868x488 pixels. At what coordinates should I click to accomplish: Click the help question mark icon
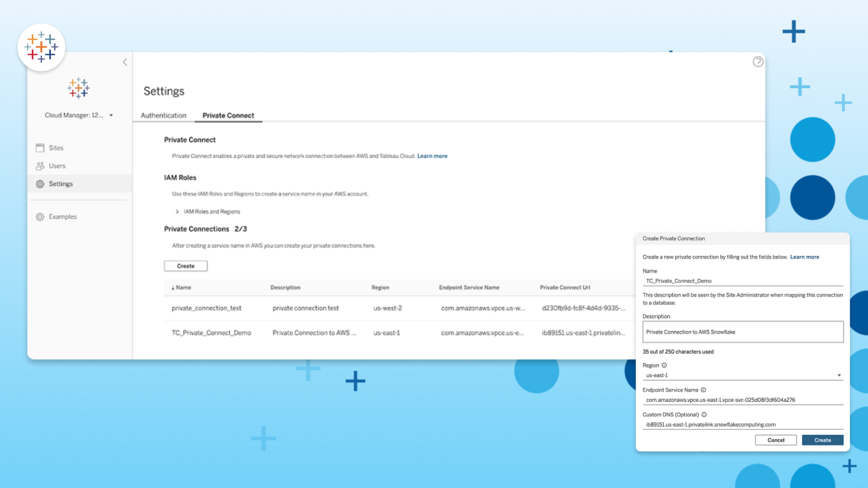click(758, 62)
